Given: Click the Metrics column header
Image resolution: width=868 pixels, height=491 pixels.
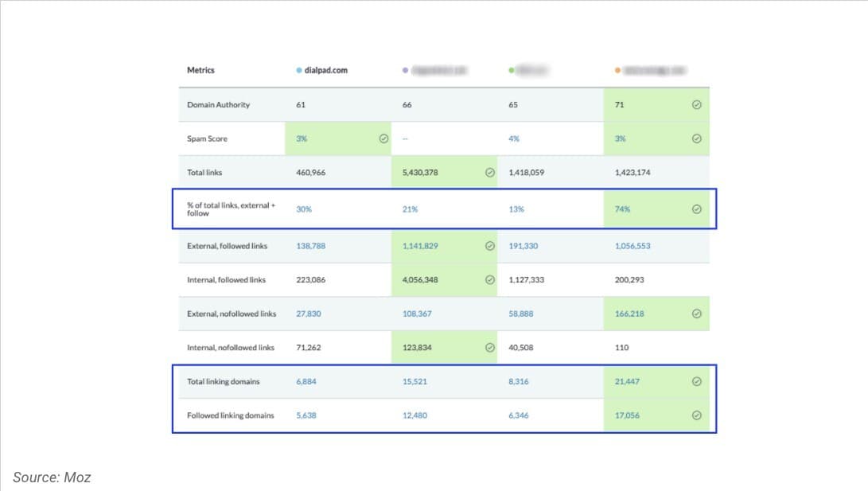Looking at the screenshot, I should [200, 70].
